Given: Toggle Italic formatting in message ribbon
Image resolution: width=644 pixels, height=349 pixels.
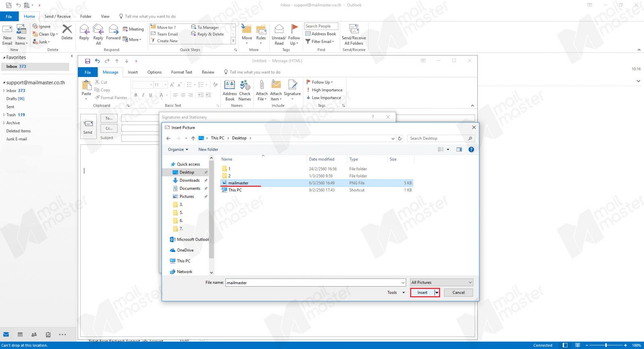Looking at the screenshot, I should (x=143, y=95).
